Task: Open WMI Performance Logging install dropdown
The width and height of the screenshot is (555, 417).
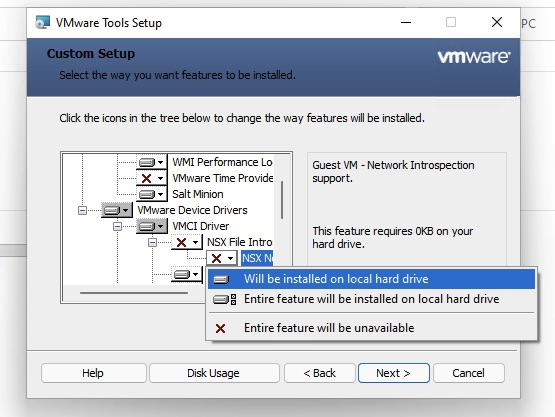Action: (x=152, y=162)
